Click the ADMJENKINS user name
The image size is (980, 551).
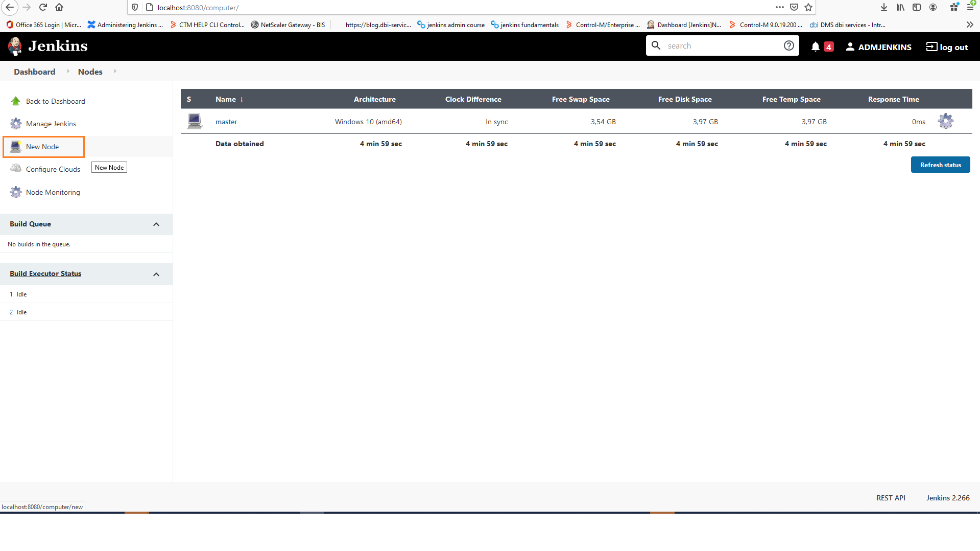point(885,47)
